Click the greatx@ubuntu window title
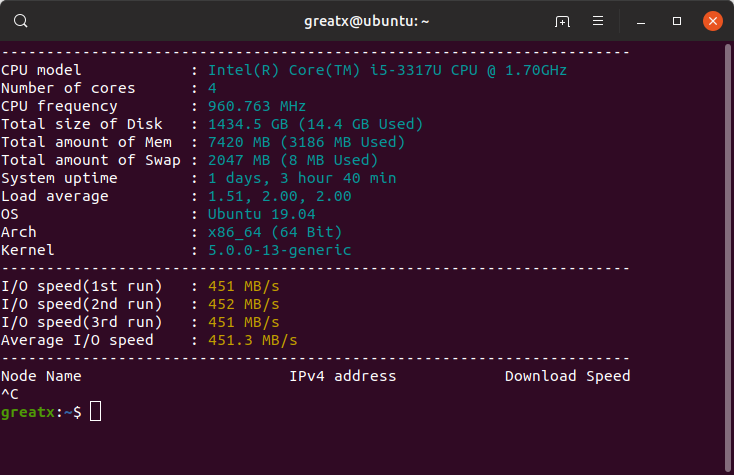Viewport: 734px width, 475px height. (366, 20)
